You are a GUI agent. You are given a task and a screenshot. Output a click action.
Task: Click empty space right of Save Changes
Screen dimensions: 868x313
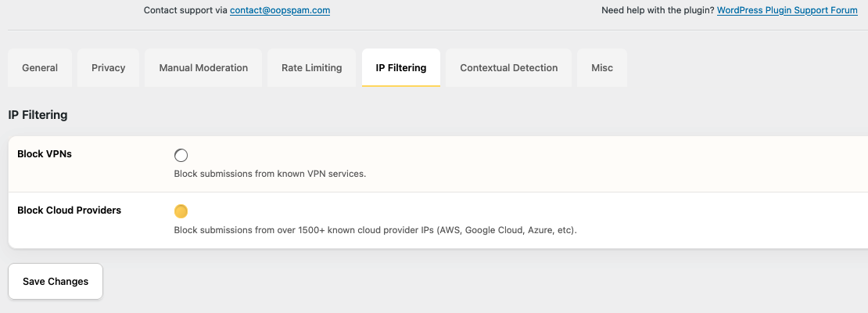[391, 282]
